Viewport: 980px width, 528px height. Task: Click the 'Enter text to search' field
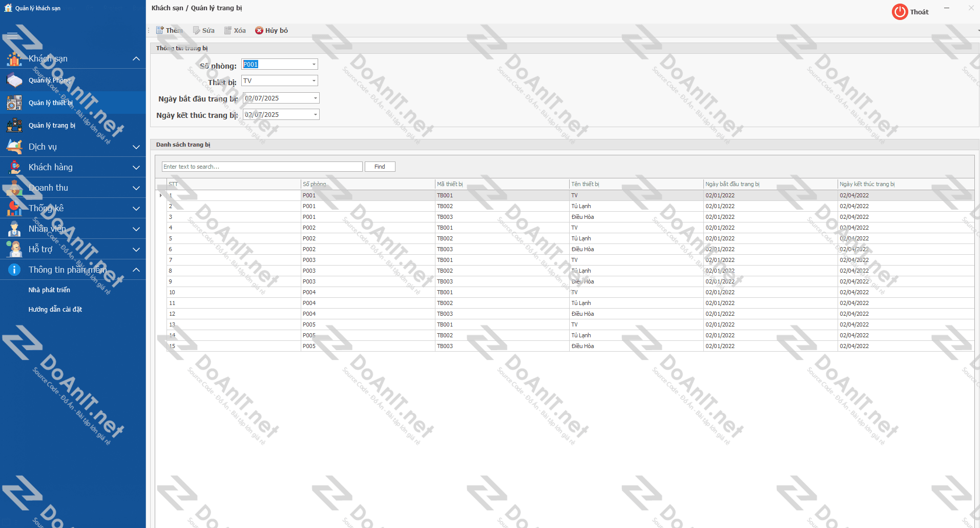[262, 167]
